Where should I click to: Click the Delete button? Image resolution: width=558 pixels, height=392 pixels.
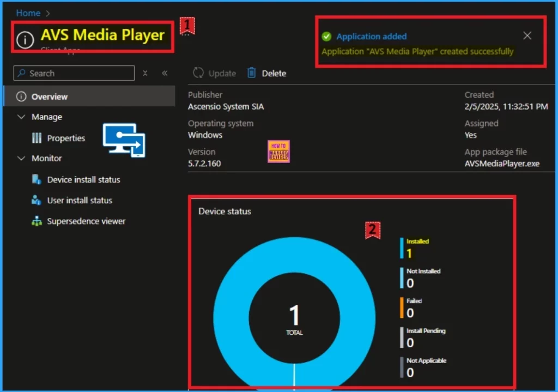(267, 73)
